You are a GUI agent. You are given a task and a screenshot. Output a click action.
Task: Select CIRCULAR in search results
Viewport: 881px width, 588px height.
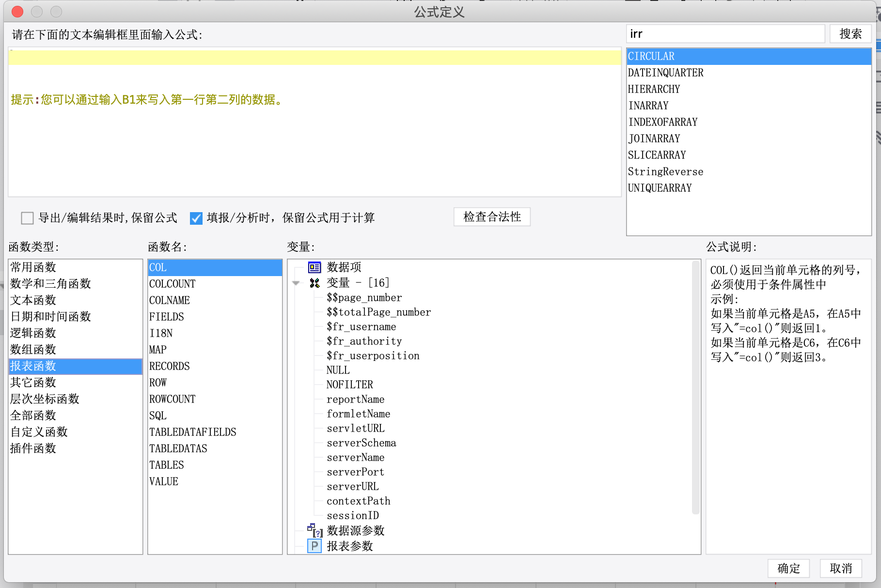tap(749, 56)
